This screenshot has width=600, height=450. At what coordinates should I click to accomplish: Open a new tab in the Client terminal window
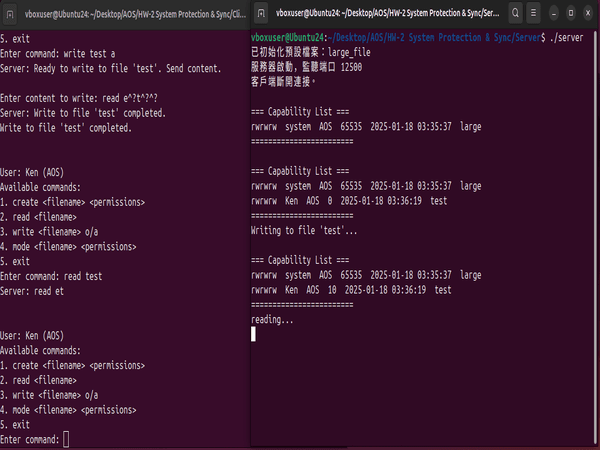click(x=10, y=15)
